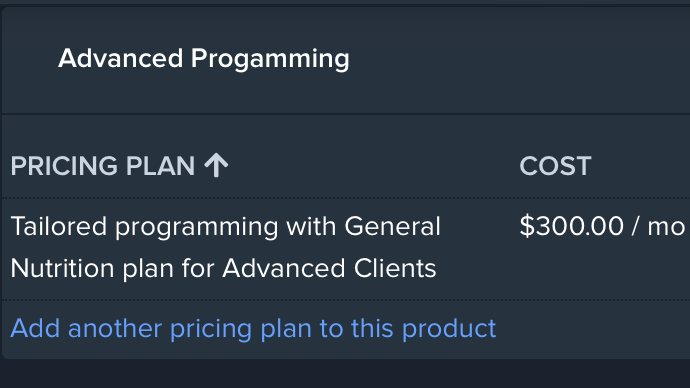Screen dimensions: 690x388
Task: Select the pricing plan description text
Action: pyautogui.click(x=225, y=248)
